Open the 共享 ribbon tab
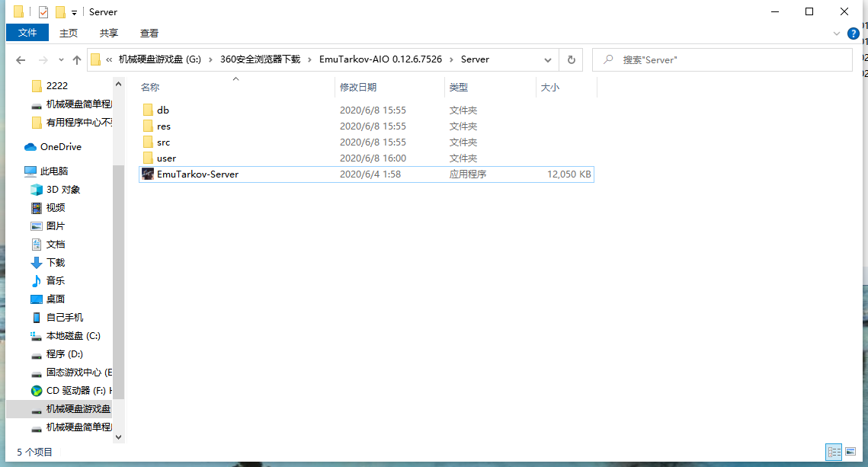The height and width of the screenshot is (467, 868). [109, 34]
